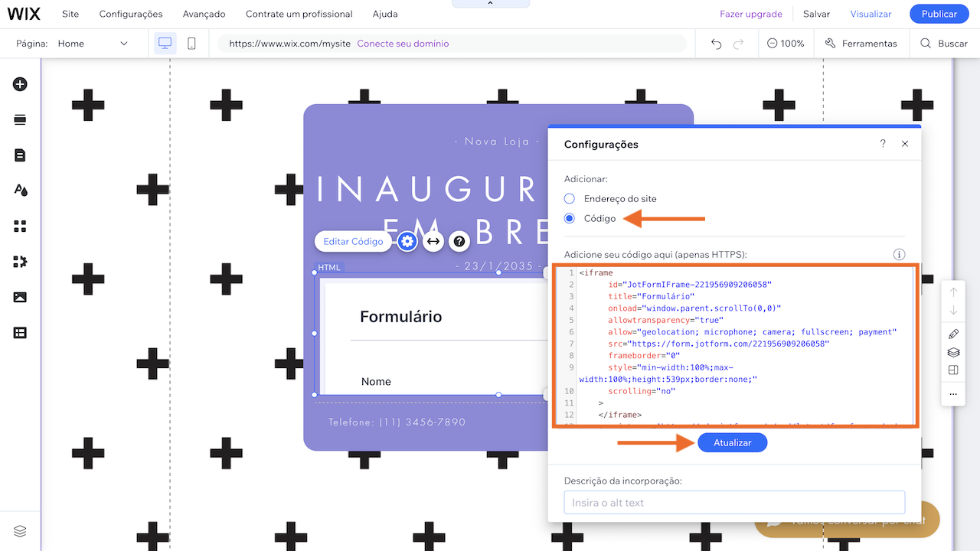Open the Layers panel icon at sidebar bottom
The width and height of the screenshot is (980, 551).
tap(19, 530)
